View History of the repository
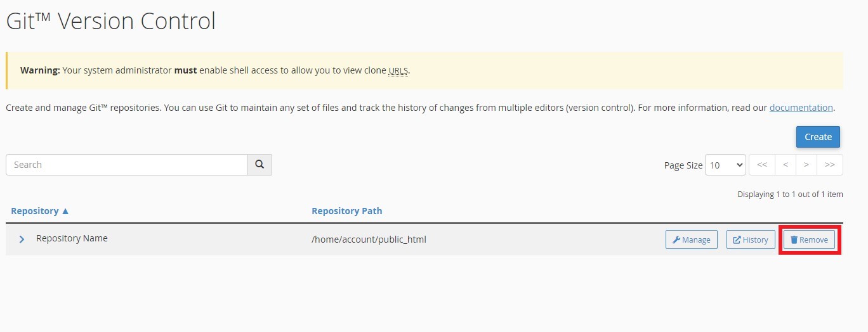868x332 pixels. tap(751, 239)
